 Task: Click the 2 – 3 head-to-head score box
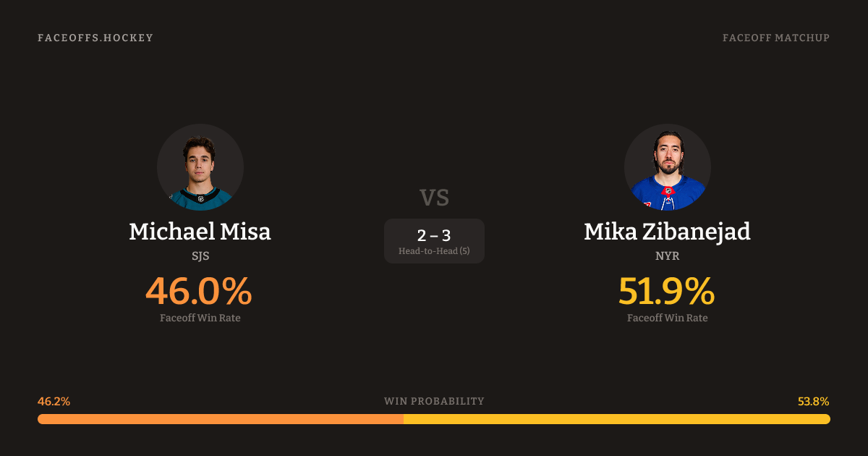[434, 235]
